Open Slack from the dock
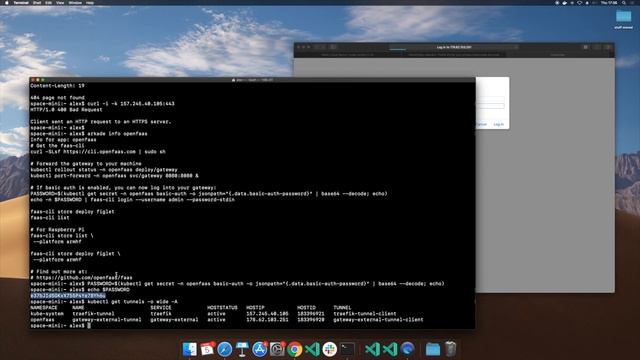 (330, 349)
